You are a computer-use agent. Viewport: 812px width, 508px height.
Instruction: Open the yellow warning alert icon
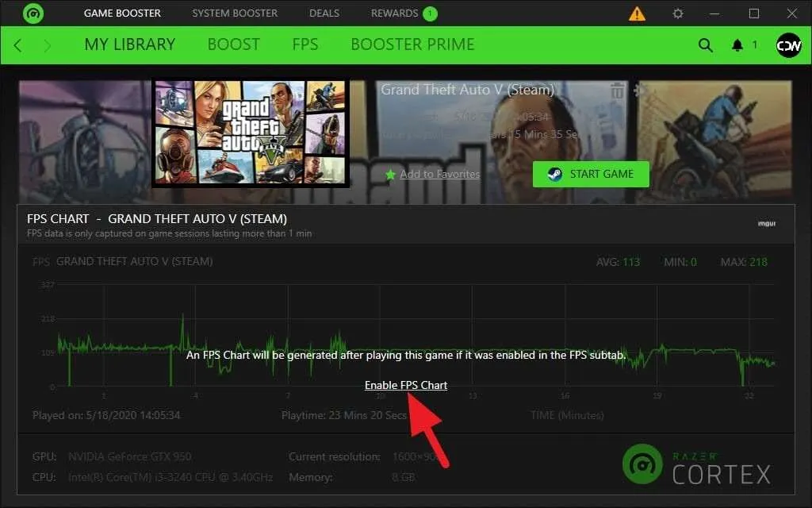tap(637, 13)
